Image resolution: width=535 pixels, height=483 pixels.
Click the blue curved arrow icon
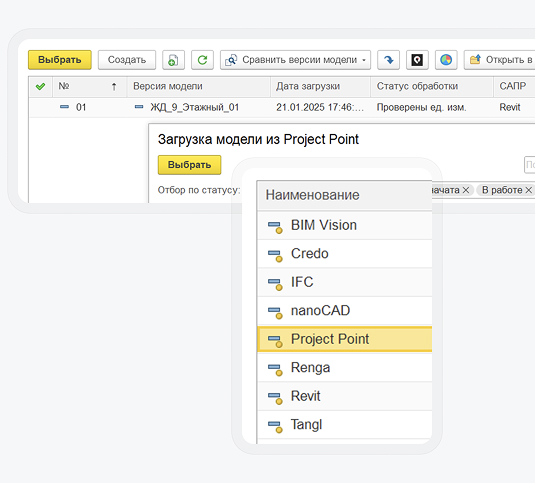pos(388,60)
